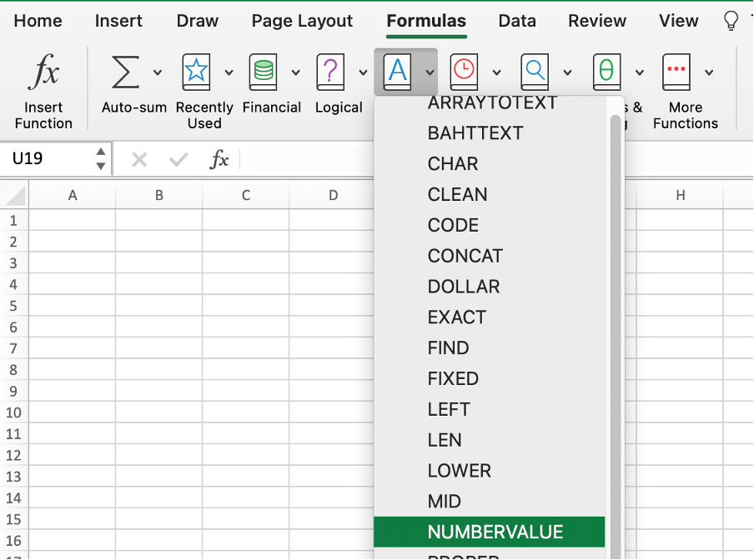Select NUMBERVALUE from the text functions list
Screen dimensions: 754x560
495,532
